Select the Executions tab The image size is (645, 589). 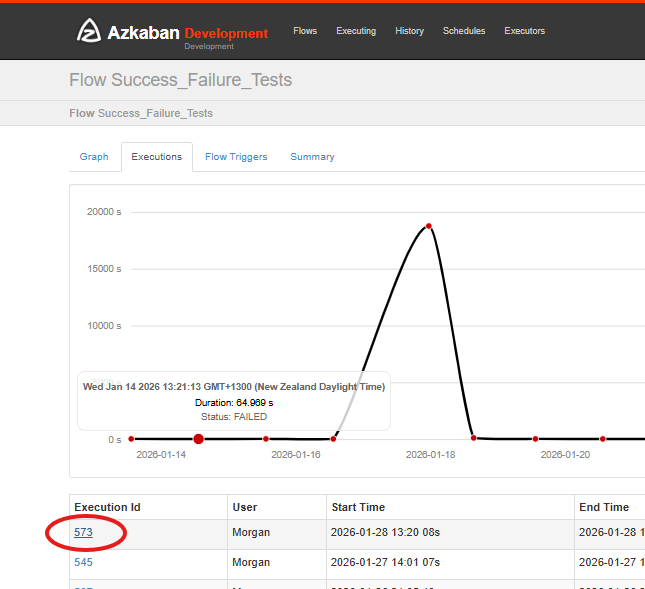157,157
